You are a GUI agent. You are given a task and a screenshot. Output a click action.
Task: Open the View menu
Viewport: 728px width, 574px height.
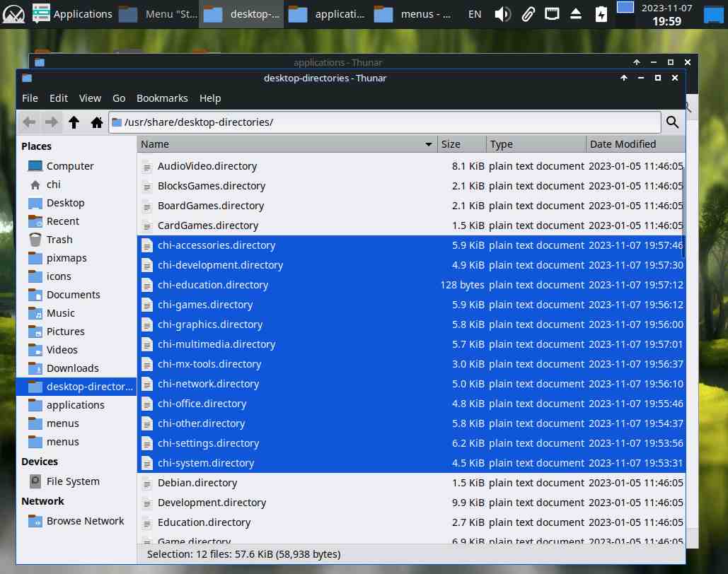click(90, 98)
